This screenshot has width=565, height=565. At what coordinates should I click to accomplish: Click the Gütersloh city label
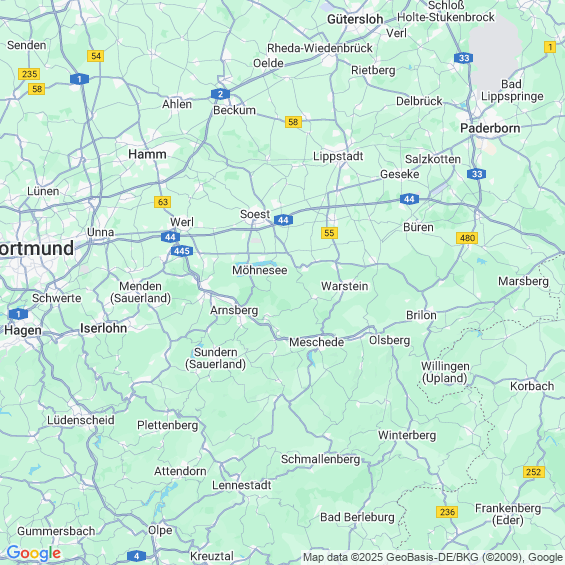355,19
